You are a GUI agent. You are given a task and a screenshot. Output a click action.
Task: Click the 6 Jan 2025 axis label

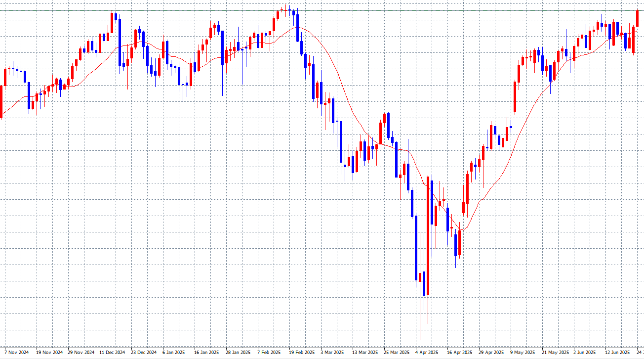tap(173, 353)
